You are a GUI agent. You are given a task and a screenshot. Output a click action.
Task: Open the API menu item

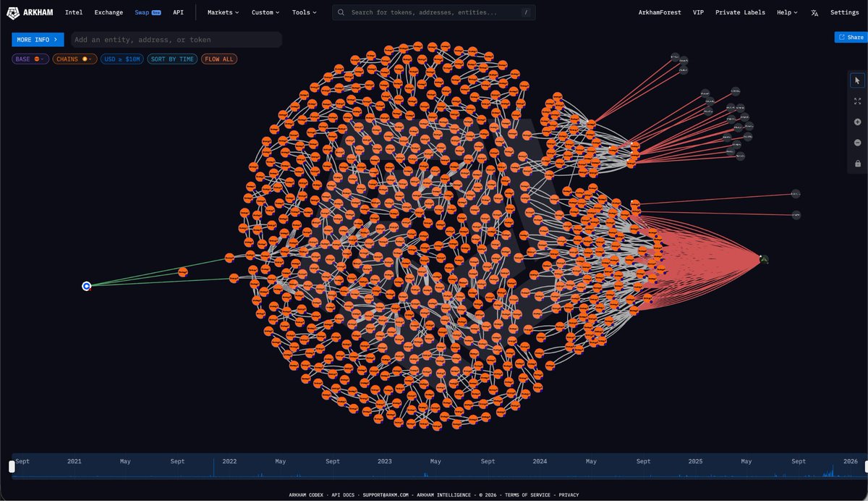point(178,12)
